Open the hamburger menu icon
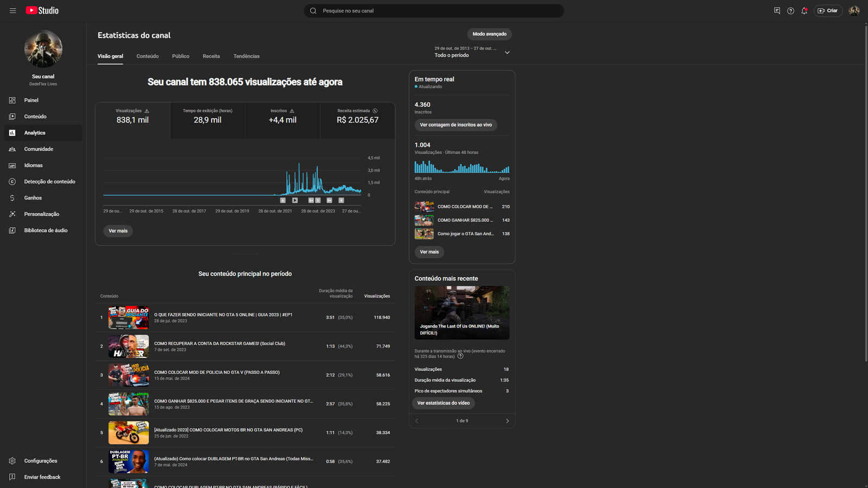The height and width of the screenshot is (488, 868). tap(12, 11)
